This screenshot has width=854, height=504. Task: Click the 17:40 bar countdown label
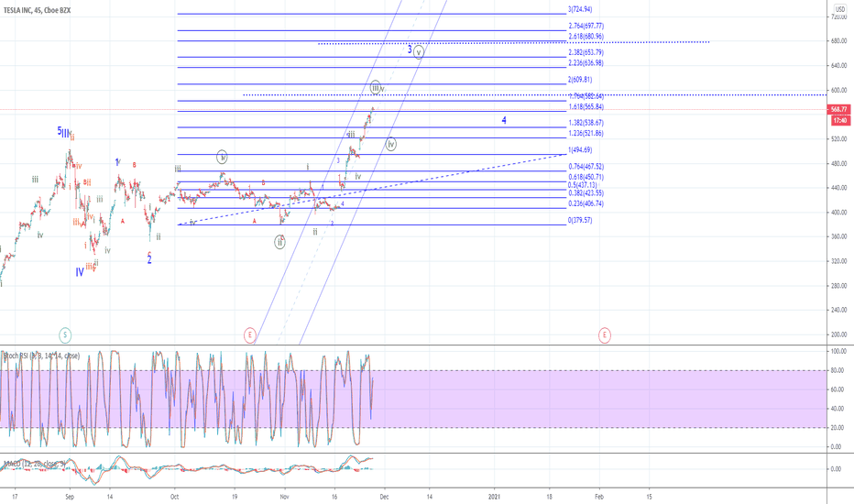point(839,120)
